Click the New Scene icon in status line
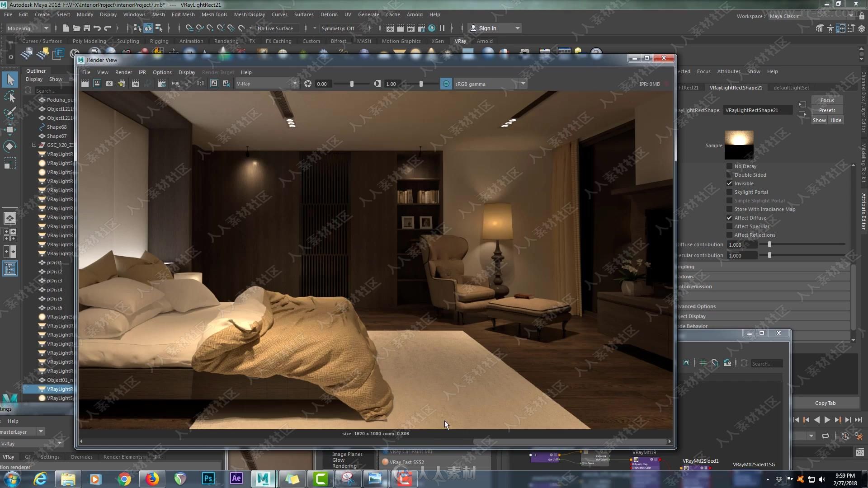Screen dimensions: 868x488 66,28
